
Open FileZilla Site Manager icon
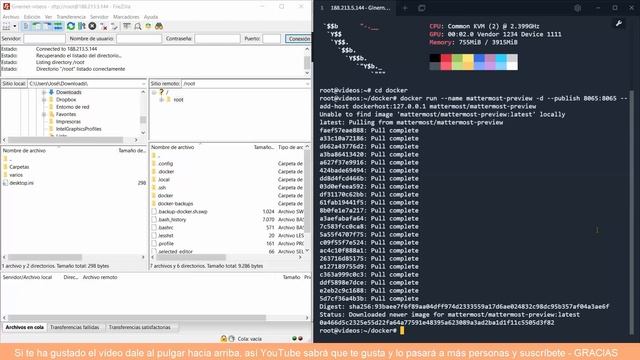click(x=7, y=26)
